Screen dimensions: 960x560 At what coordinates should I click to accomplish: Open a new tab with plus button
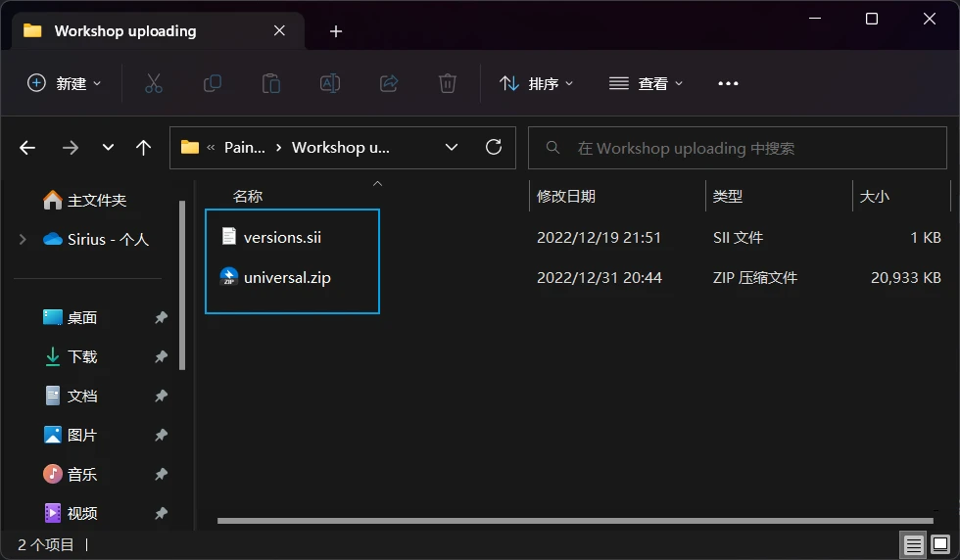[x=335, y=31]
